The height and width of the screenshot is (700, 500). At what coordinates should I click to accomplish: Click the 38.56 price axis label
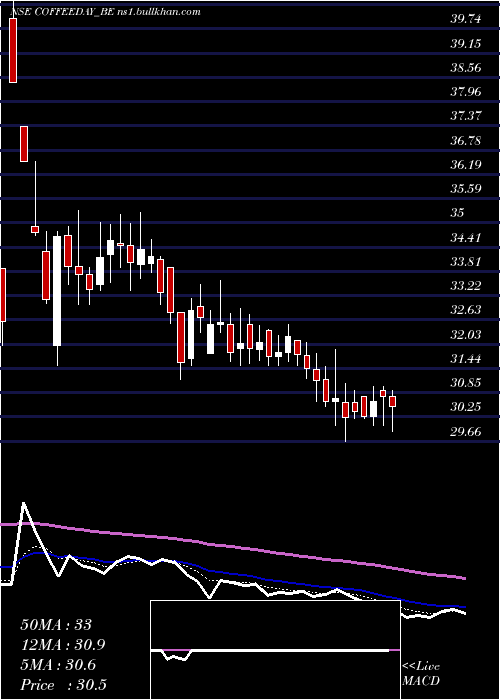[x=466, y=68]
